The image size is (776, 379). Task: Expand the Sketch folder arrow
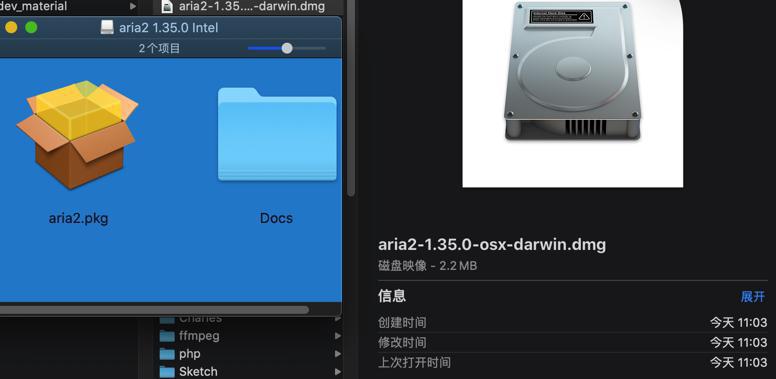point(338,372)
